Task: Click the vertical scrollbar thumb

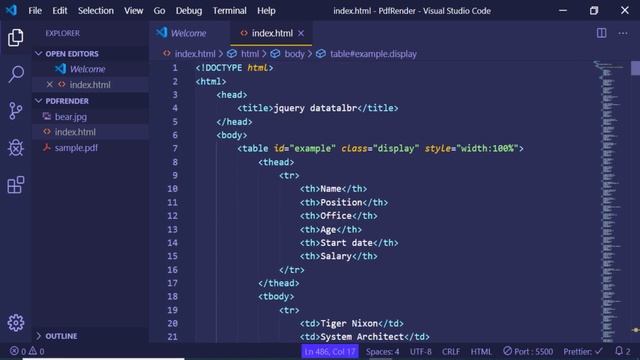Action: click(635, 68)
